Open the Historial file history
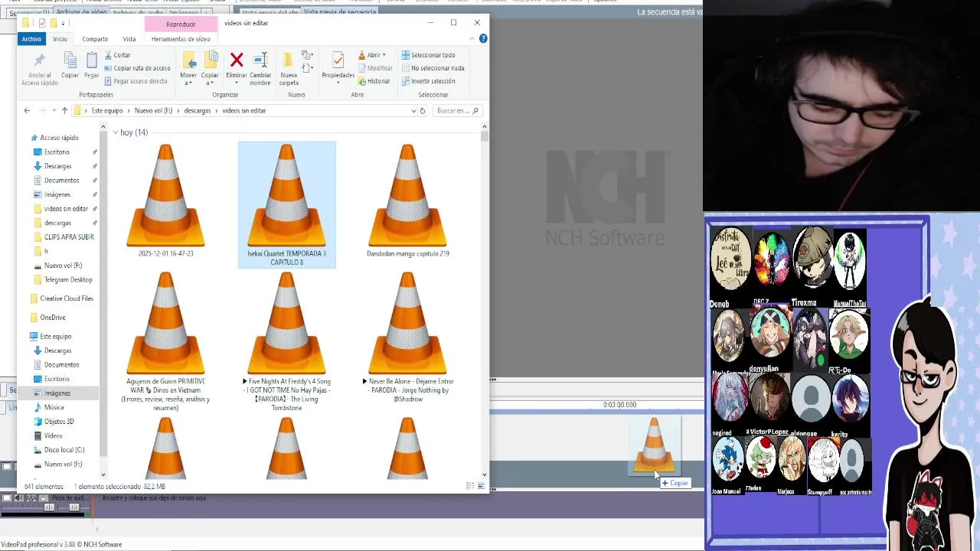Screen dimensions: 980x551 pos(374,81)
